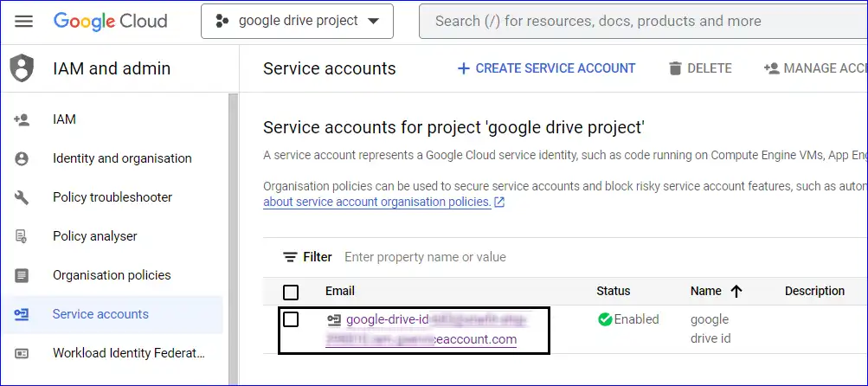Screen dimensions: 868x386
Task: Click the Identity and organisation person icon
Action: [22, 159]
